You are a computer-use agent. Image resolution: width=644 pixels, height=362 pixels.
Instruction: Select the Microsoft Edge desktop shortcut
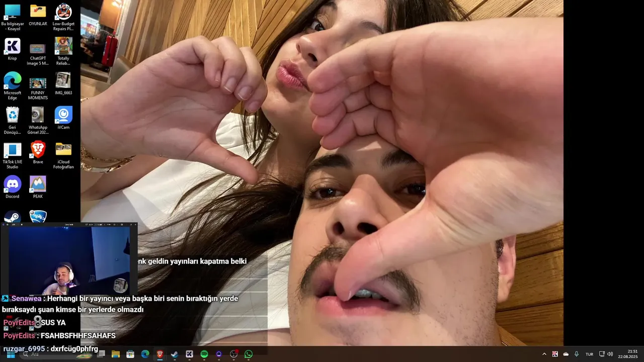coord(13,86)
